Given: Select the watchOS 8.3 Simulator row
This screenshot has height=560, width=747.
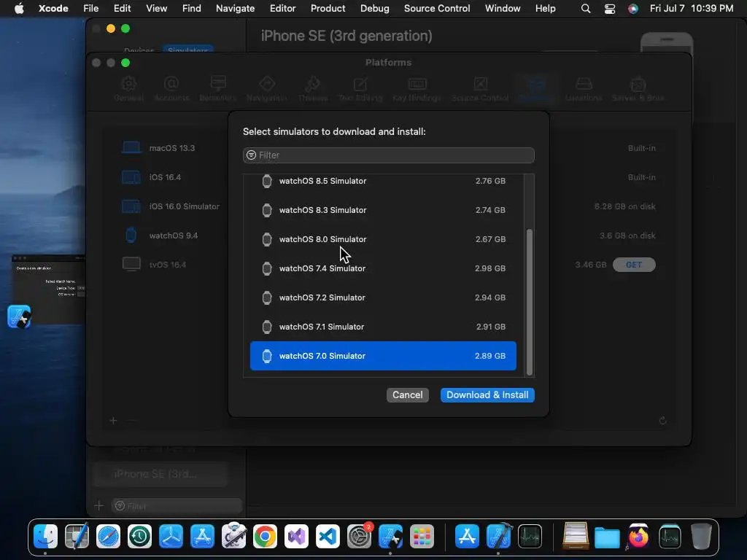Looking at the screenshot, I should pos(383,210).
